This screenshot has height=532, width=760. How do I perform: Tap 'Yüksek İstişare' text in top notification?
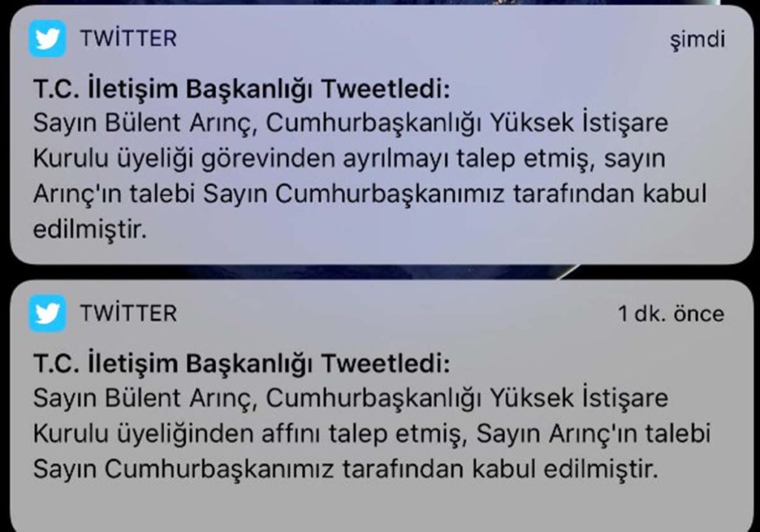[579, 123]
